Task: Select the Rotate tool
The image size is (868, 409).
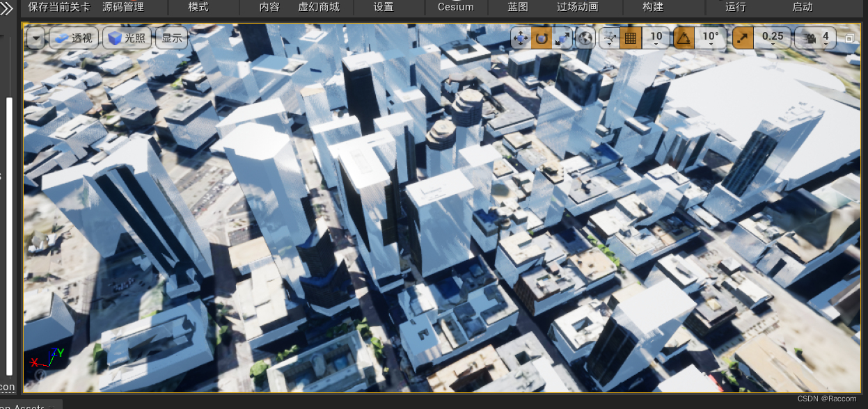Action: pyautogui.click(x=542, y=38)
